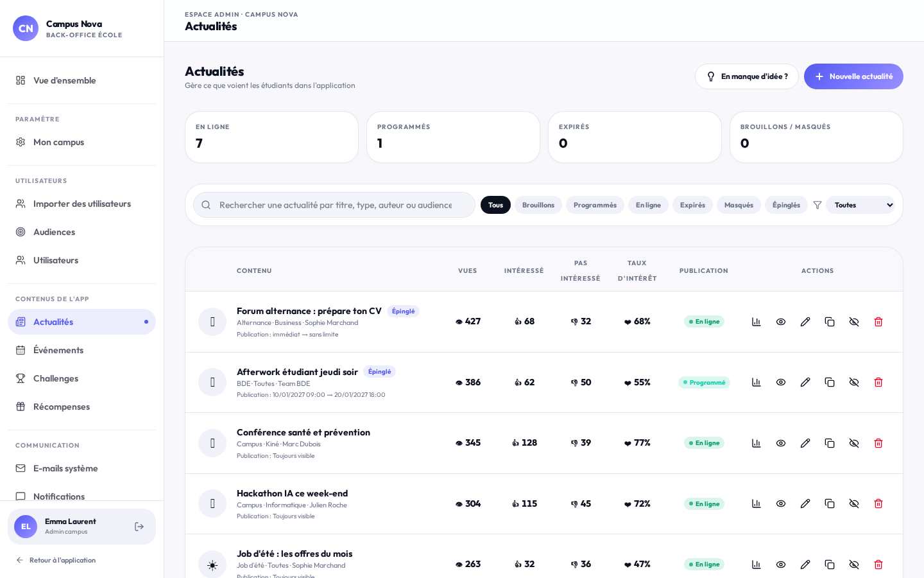The image size is (924, 578).
Task: Preview Job d'été les offres du mois
Action: (781, 565)
